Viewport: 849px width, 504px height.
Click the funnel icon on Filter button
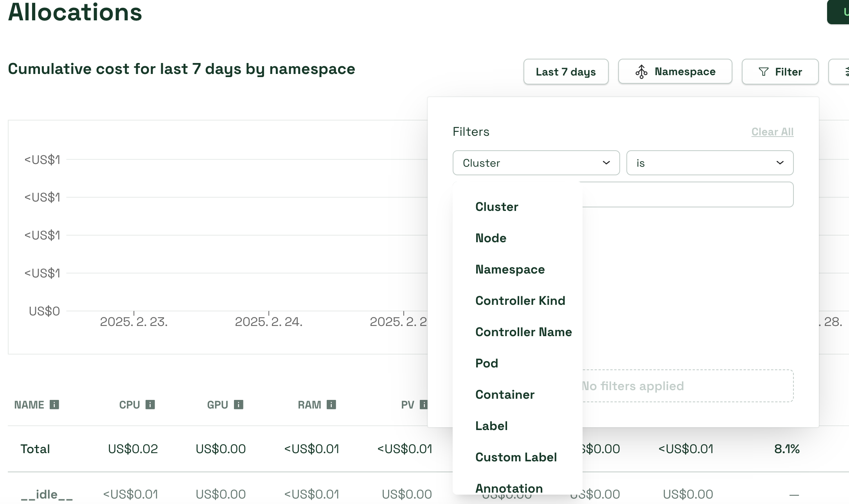763,72
